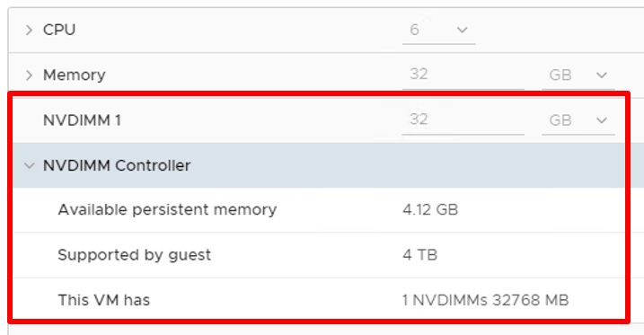The height and width of the screenshot is (335, 644).
Task: Open the CPU count dropdown showing 6
Action: coord(438,31)
